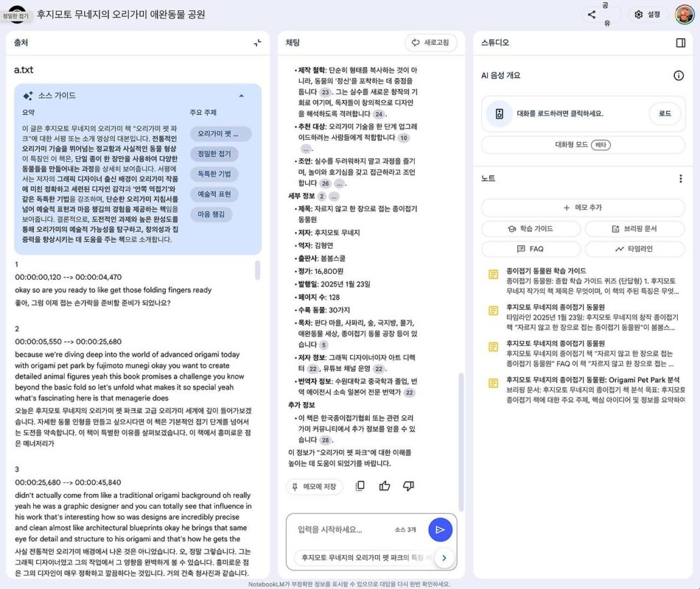
Task: Enable 대화형 모드 beta mode
Action: (x=582, y=145)
